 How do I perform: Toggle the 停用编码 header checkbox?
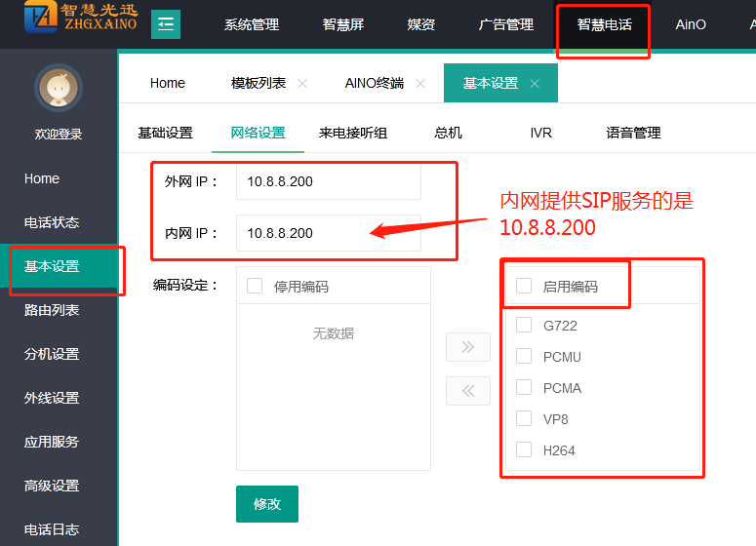(x=255, y=287)
